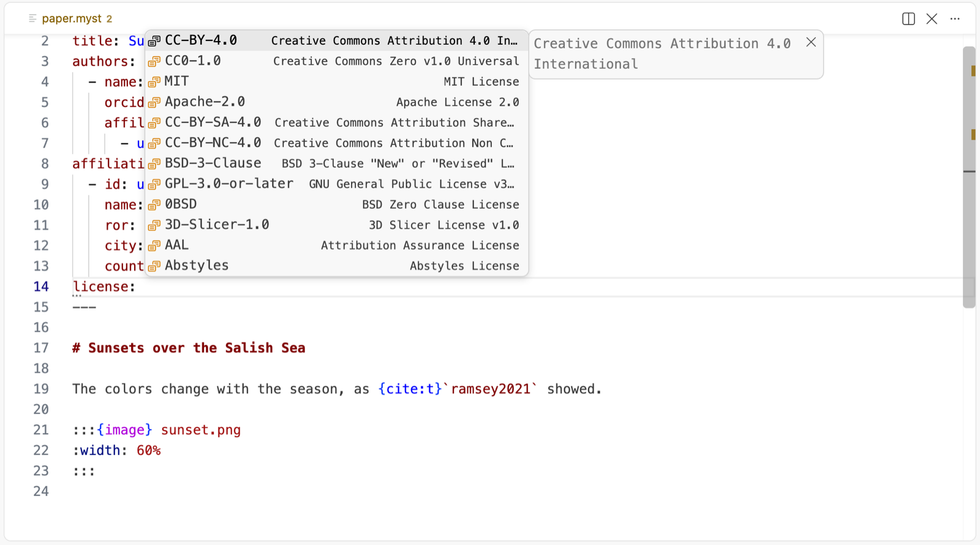Click the enum icon beside MIT
The height and width of the screenshot is (545, 980).
click(154, 82)
